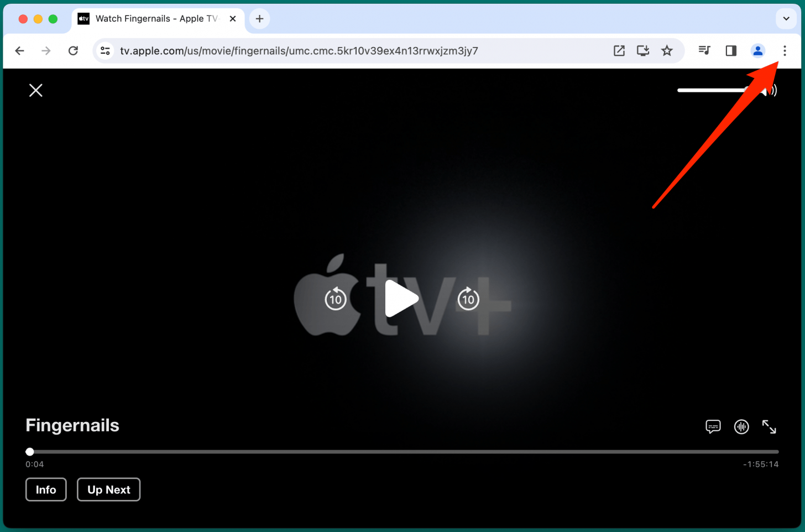Skip back 10 seconds
Screen dimensions: 805x532
[x=334, y=299]
